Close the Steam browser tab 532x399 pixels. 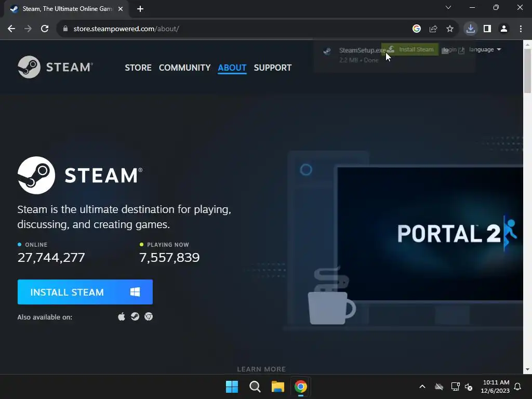121,9
